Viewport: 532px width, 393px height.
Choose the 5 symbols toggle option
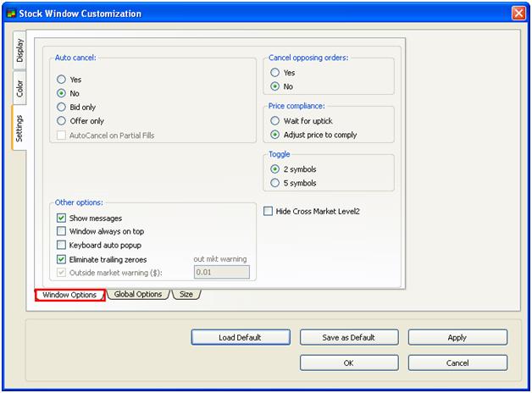click(x=274, y=183)
